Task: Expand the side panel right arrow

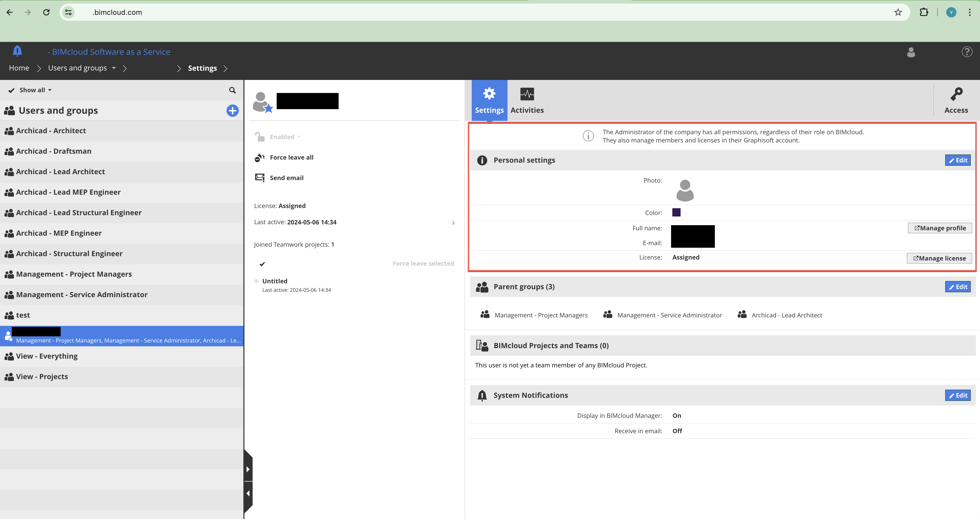Action: click(x=248, y=469)
